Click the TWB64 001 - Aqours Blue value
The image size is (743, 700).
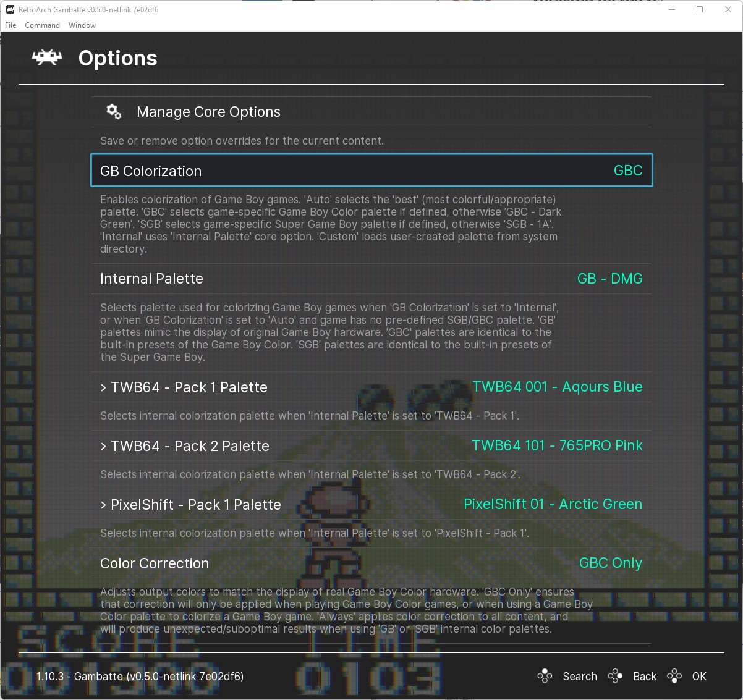pos(558,387)
